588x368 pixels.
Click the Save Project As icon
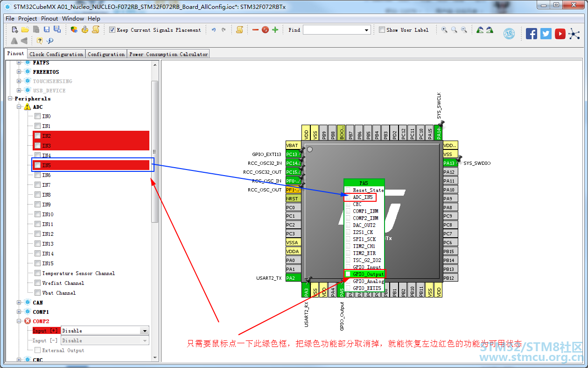[57, 29]
